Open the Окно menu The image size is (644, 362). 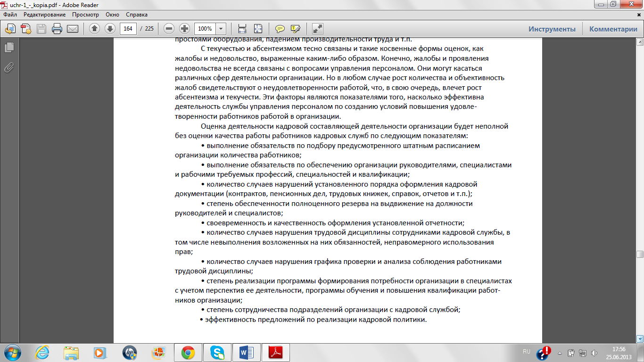[x=113, y=15]
